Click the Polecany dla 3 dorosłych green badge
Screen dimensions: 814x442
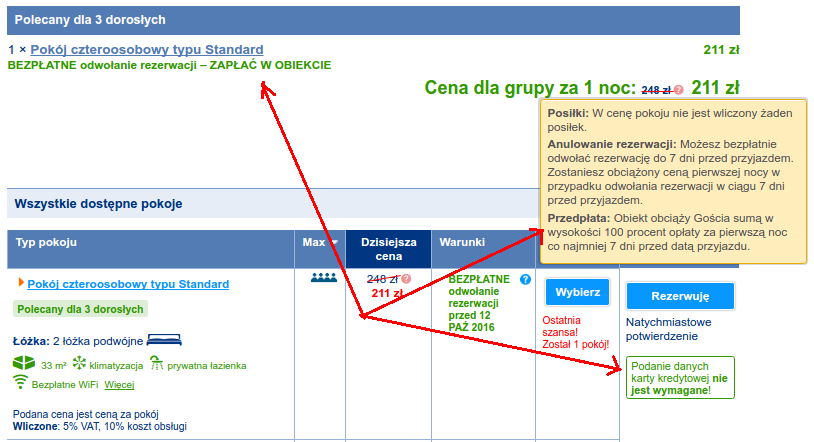point(80,310)
